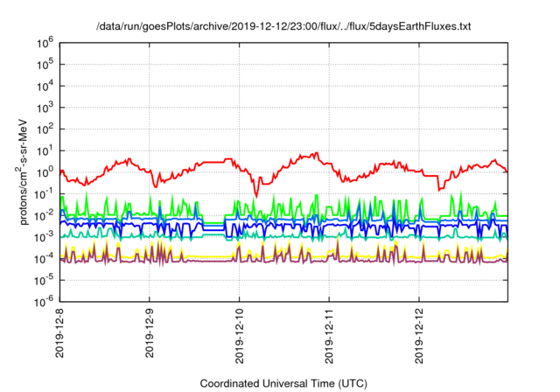
Task: Click the 10^4 y-axis tick label
Action: click(45, 86)
